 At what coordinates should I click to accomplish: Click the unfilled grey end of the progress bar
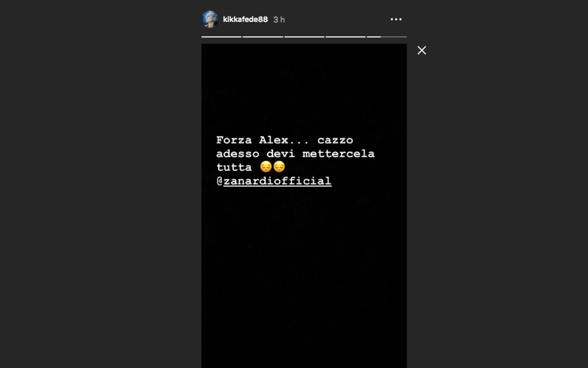coord(394,37)
